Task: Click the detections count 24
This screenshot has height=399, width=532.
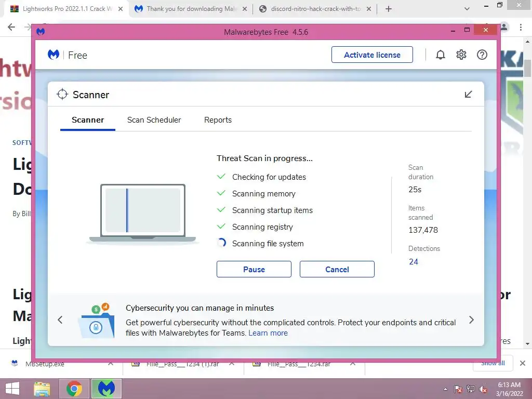Action: (413, 262)
